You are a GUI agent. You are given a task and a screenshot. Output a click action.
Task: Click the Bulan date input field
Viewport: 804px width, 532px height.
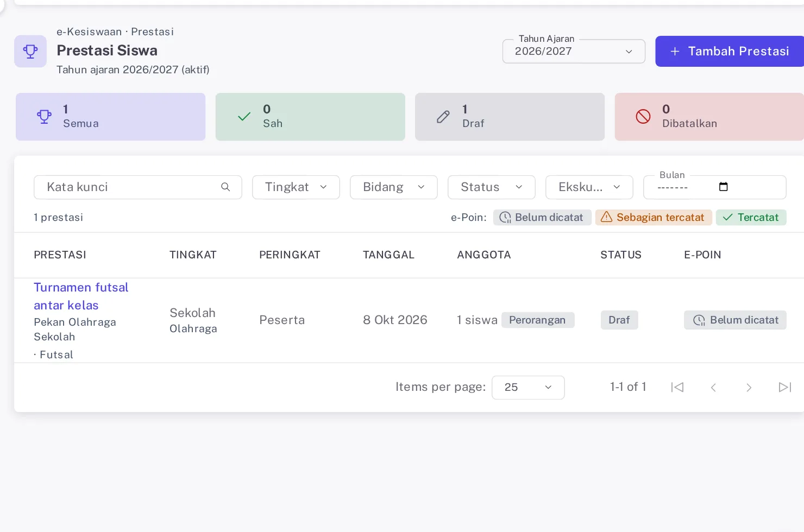point(715,187)
